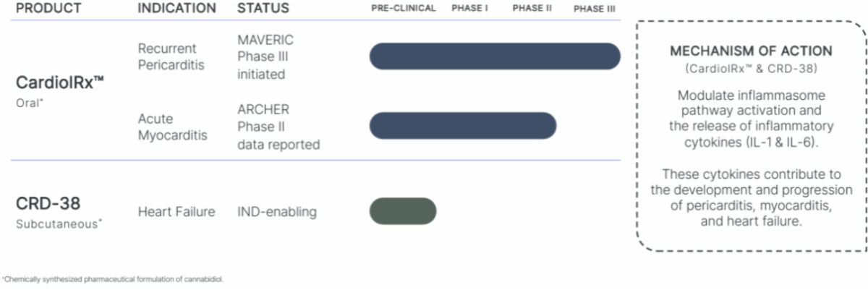
Task: Click the PHASE III stage header
Action: (595, 9)
